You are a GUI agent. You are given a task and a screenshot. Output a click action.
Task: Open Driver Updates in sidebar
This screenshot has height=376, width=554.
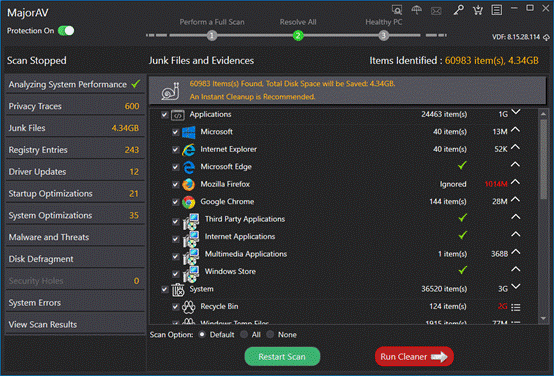coord(75,172)
